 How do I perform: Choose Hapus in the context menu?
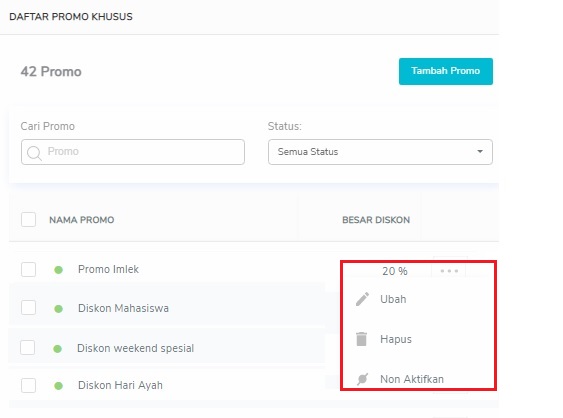pyautogui.click(x=396, y=339)
